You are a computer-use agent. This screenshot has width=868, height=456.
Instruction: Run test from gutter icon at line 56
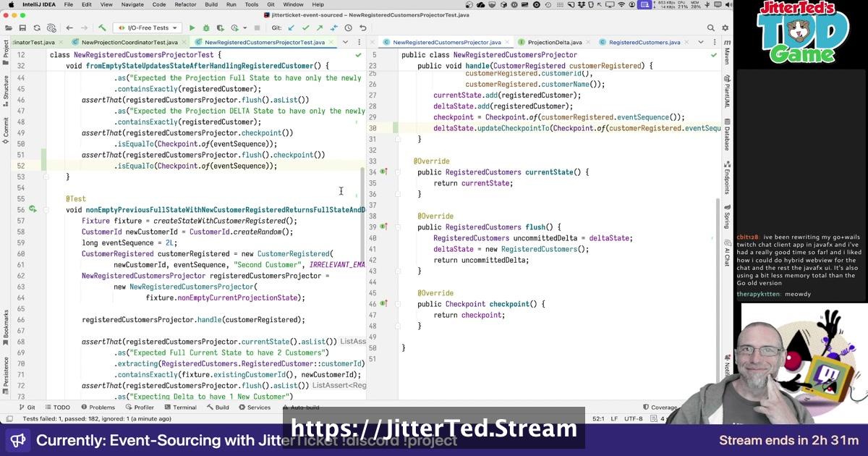pyautogui.click(x=33, y=210)
